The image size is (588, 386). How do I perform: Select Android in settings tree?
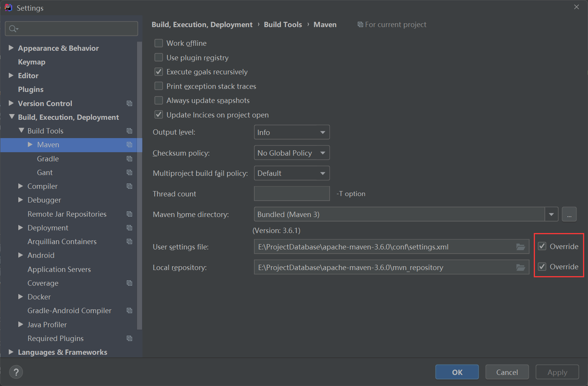[41, 255]
